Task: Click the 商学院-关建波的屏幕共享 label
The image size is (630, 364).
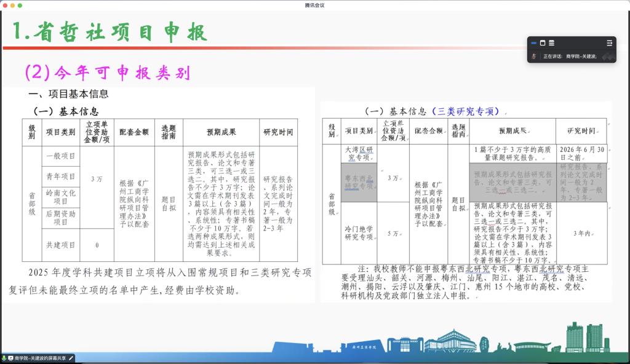Action: pyautogui.click(x=41, y=358)
